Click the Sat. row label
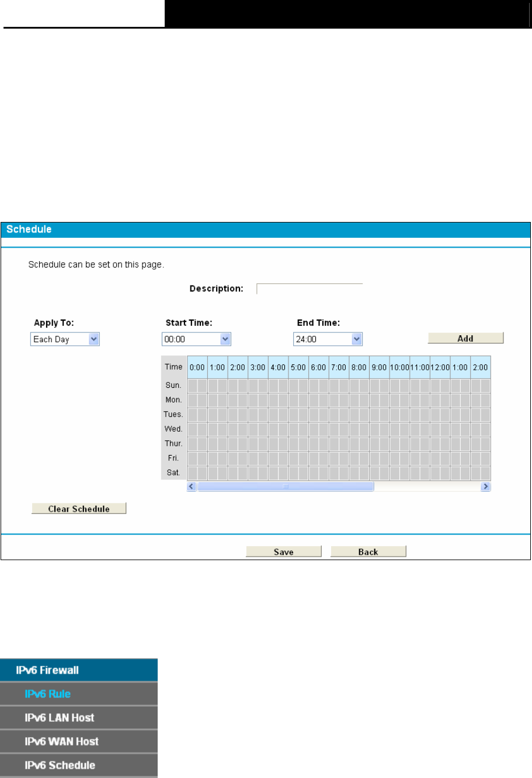Image resolution: width=532 pixels, height=778 pixels. pos(173,473)
